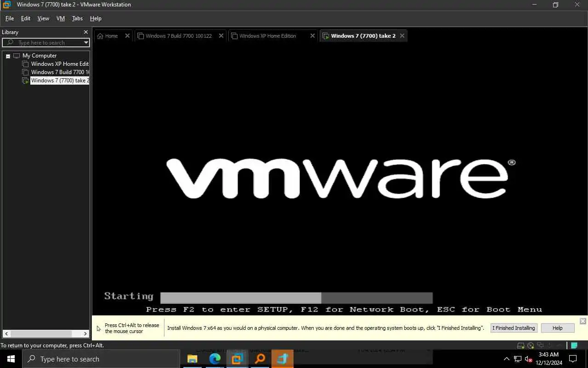Open the Library search dropdown arrow

coord(85,42)
